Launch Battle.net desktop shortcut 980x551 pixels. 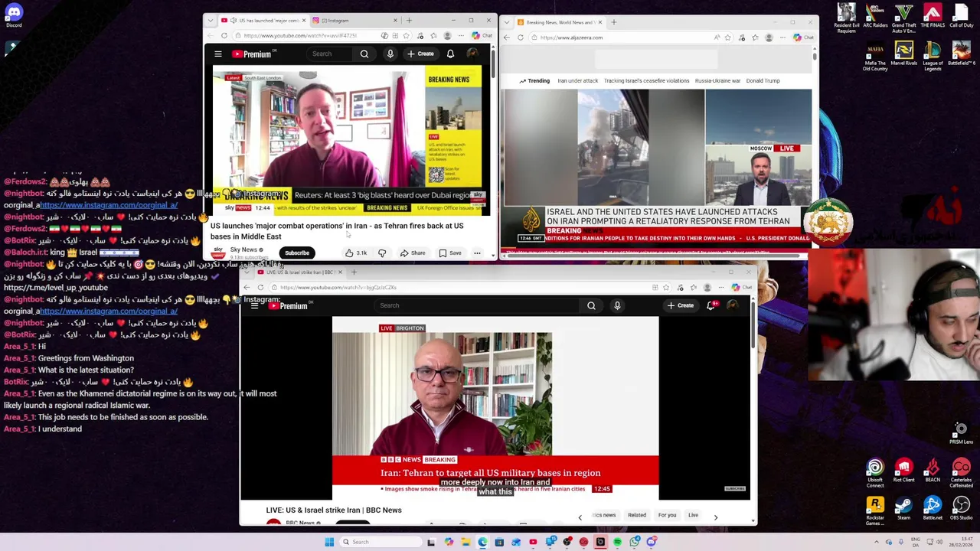pyautogui.click(x=933, y=509)
